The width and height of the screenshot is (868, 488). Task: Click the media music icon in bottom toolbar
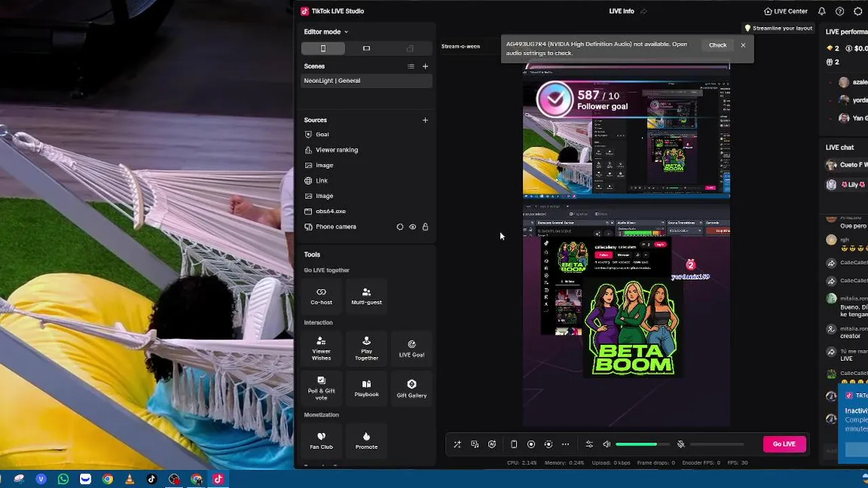[475, 445]
